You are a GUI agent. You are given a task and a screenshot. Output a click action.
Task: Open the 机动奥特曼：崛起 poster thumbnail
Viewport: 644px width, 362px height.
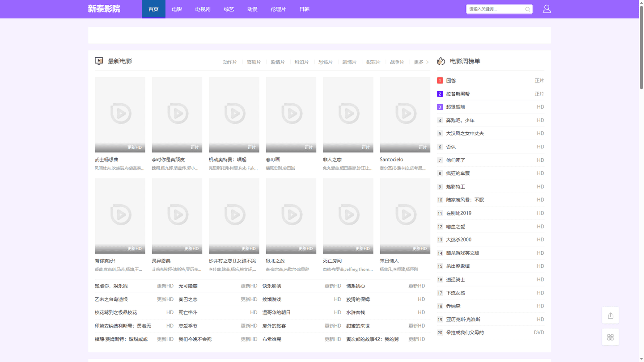click(x=234, y=115)
